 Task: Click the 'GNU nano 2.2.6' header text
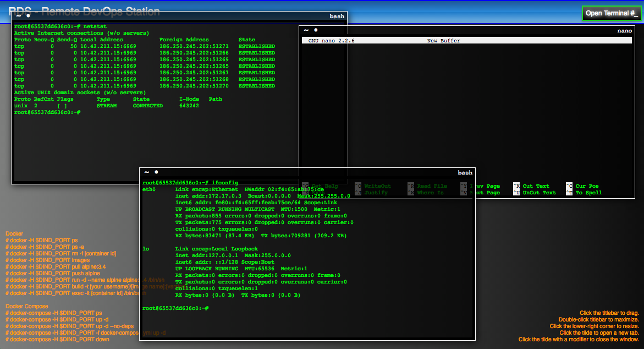332,41
